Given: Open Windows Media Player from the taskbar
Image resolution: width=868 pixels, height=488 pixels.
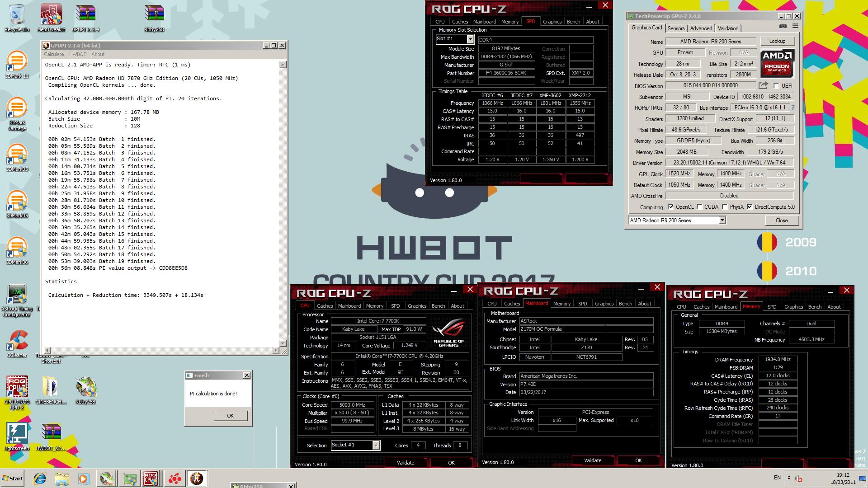Looking at the screenshot, I should pyautogui.click(x=84, y=479).
